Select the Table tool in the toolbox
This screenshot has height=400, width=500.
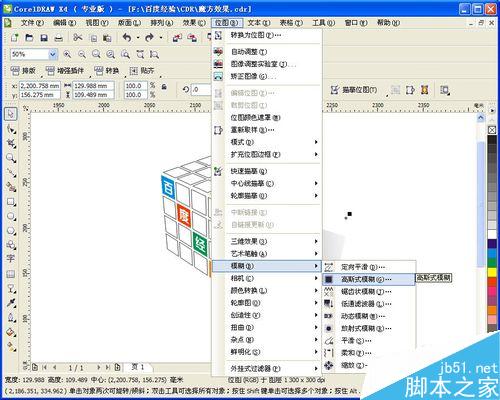[11, 274]
